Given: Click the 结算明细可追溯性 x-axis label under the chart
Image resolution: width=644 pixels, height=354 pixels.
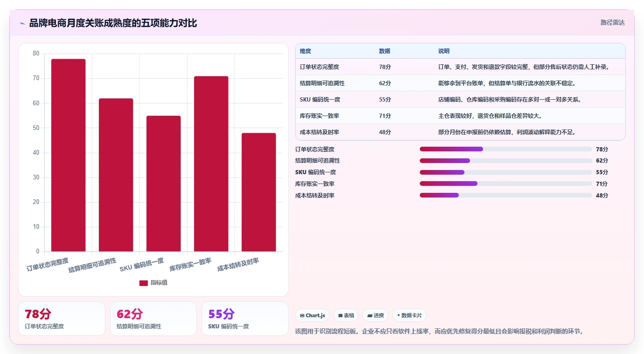Looking at the screenshot, I should pos(92,265).
